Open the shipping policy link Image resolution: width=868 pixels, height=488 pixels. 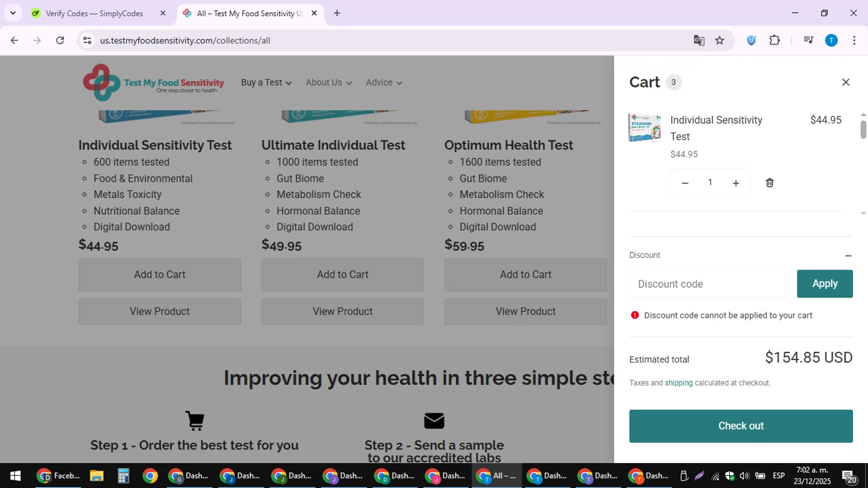click(x=678, y=383)
